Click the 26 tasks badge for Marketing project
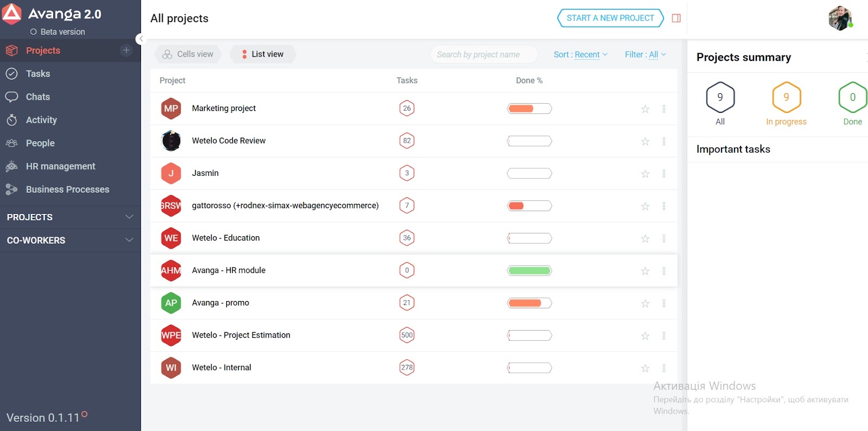868x431 pixels. tap(407, 109)
